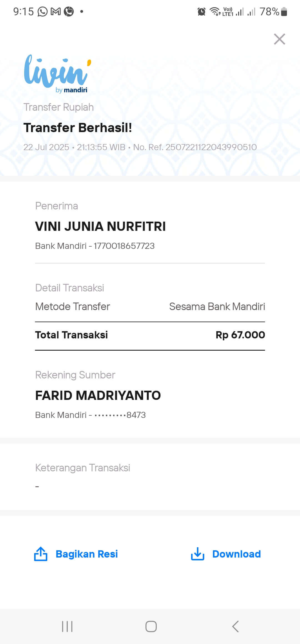Tap the recipient account number 1770018657723

[x=124, y=246]
